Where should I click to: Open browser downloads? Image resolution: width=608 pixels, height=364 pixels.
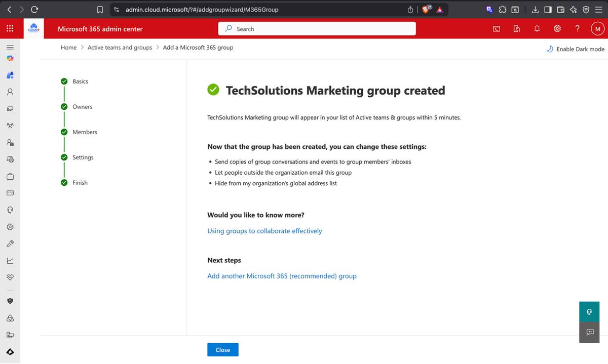pyautogui.click(x=535, y=10)
